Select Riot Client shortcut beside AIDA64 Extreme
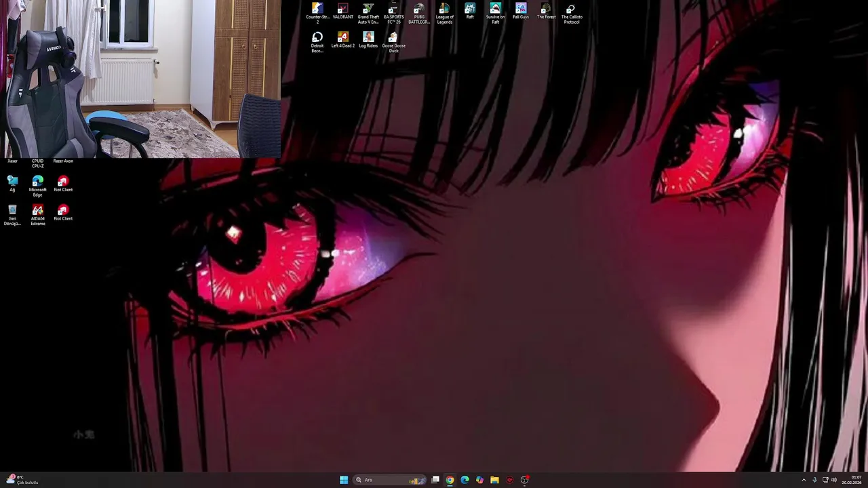Image resolution: width=868 pixels, height=488 pixels. [x=63, y=213]
